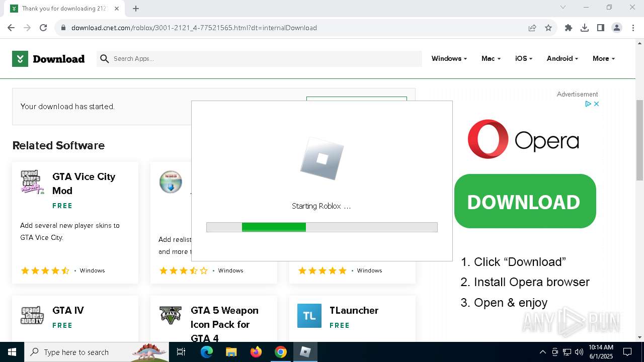Click the taskbar clock showing 10:14 AM
Screen dimensions: 644x362
coord(601,352)
